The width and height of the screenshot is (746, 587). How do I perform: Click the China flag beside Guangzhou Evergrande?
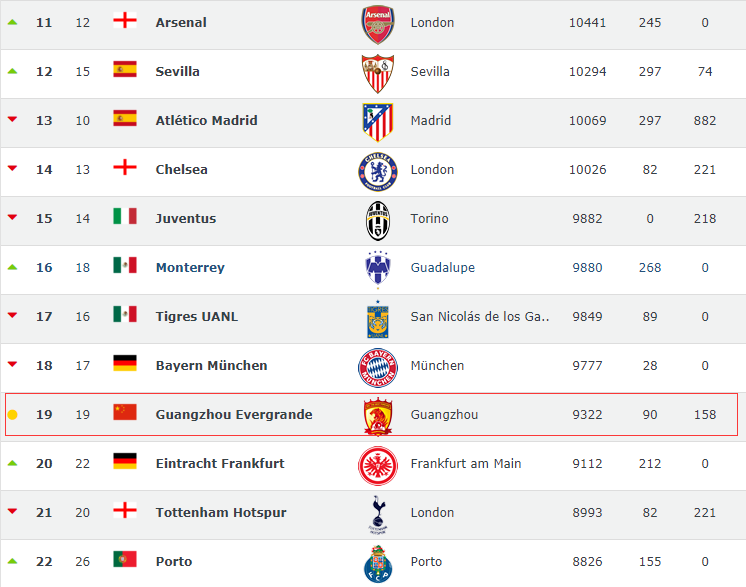pyautogui.click(x=125, y=412)
